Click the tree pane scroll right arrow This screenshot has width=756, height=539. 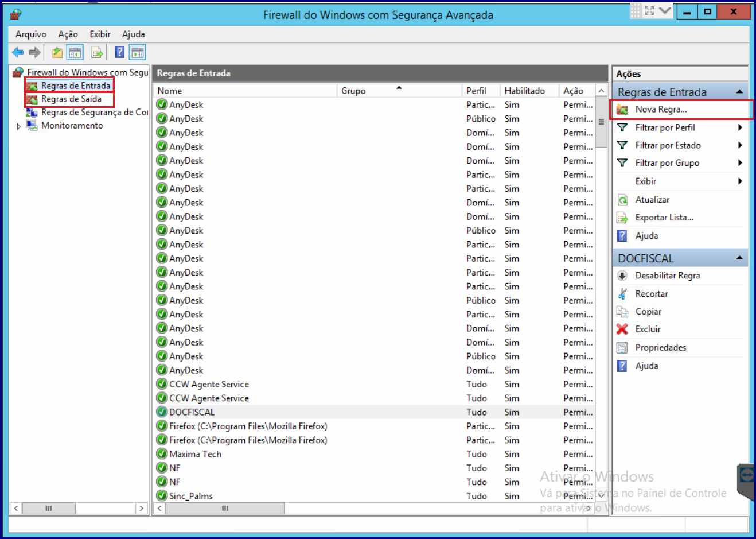[142, 509]
